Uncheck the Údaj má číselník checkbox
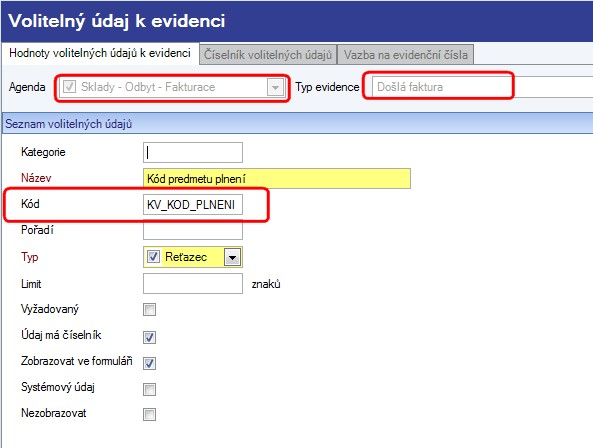 pos(149,337)
